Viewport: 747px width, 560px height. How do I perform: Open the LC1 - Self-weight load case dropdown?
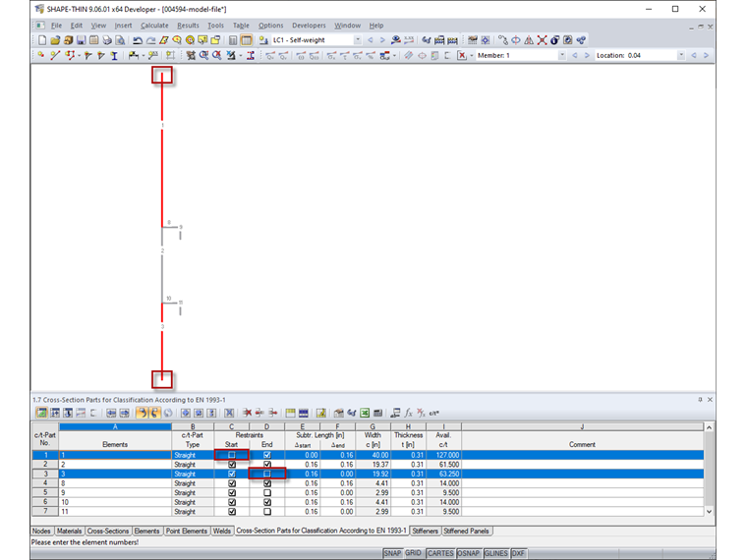358,40
